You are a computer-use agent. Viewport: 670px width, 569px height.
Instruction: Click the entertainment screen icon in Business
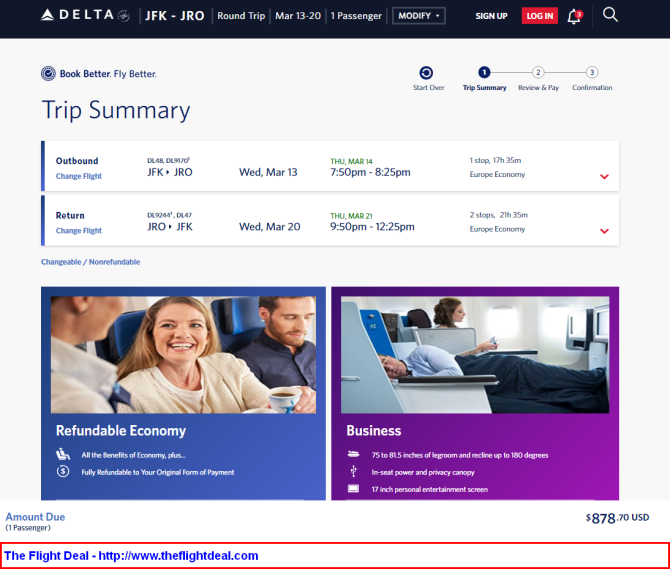(353, 488)
